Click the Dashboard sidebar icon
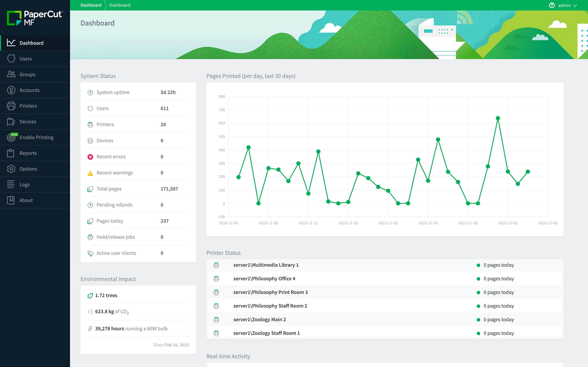This screenshot has width=588, height=367. pos(11,43)
